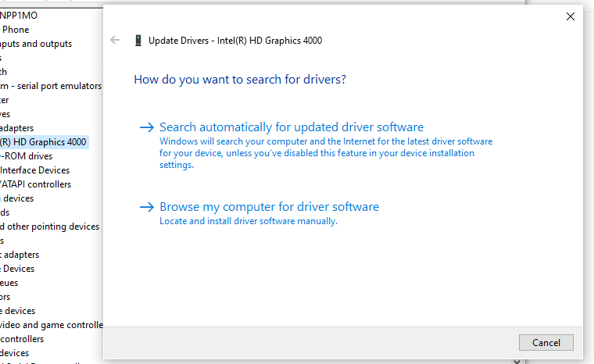Select video and game controllers category
Viewport: 594px width, 364px height.
tap(52, 325)
